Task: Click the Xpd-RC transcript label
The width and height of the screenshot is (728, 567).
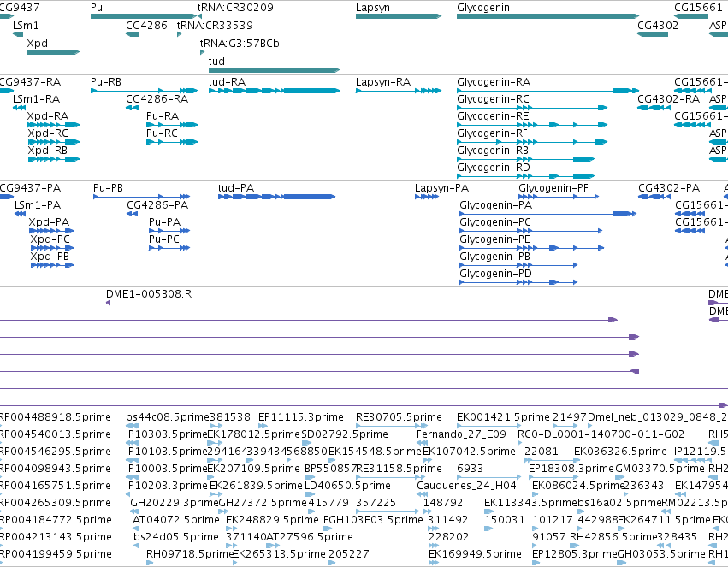Action: 48,133
